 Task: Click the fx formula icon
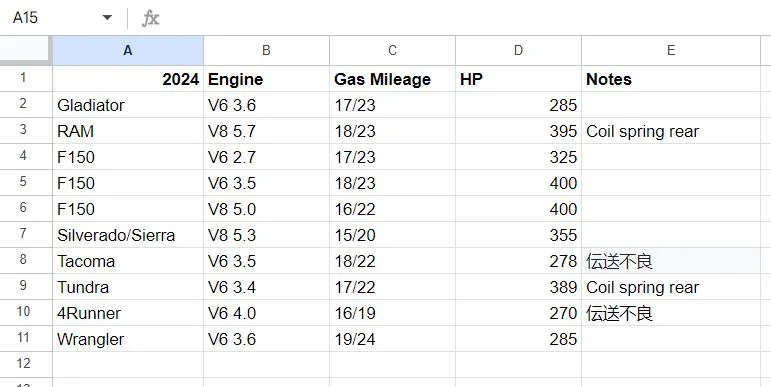pos(150,18)
